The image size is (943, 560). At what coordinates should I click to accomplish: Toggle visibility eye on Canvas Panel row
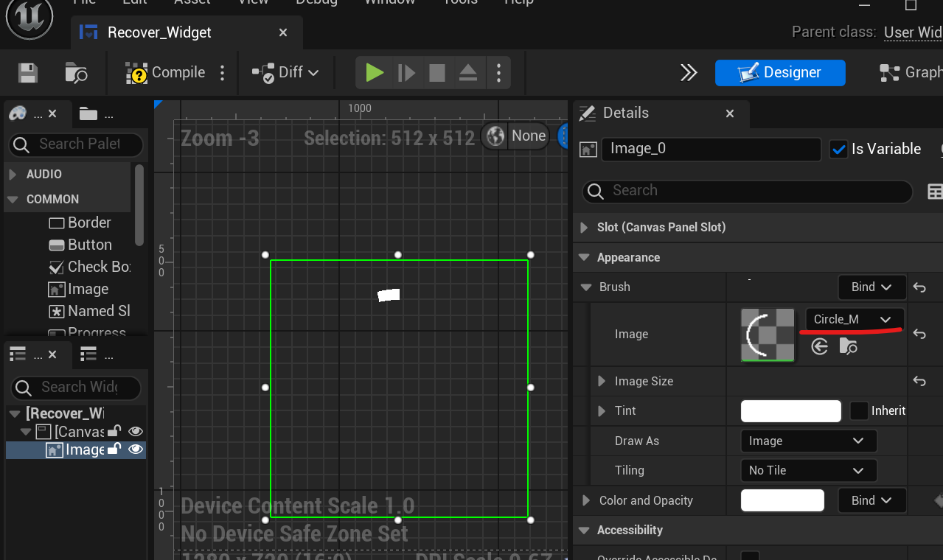tap(136, 431)
